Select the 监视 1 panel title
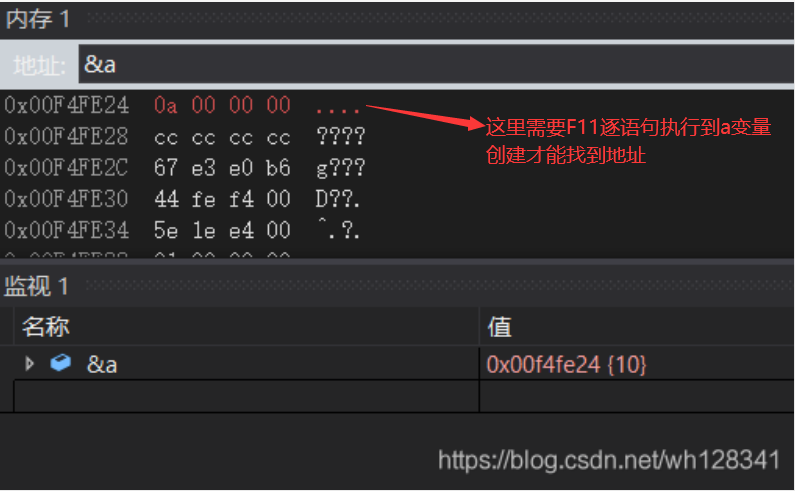The height and width of the screenshot is (491, 795). (36, 286)
